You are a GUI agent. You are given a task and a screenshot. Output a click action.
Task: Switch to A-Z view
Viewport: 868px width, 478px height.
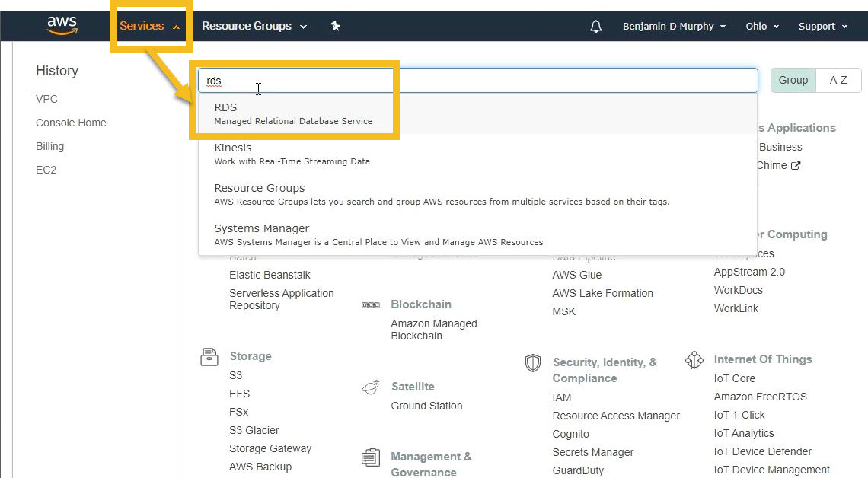(838, 80)
